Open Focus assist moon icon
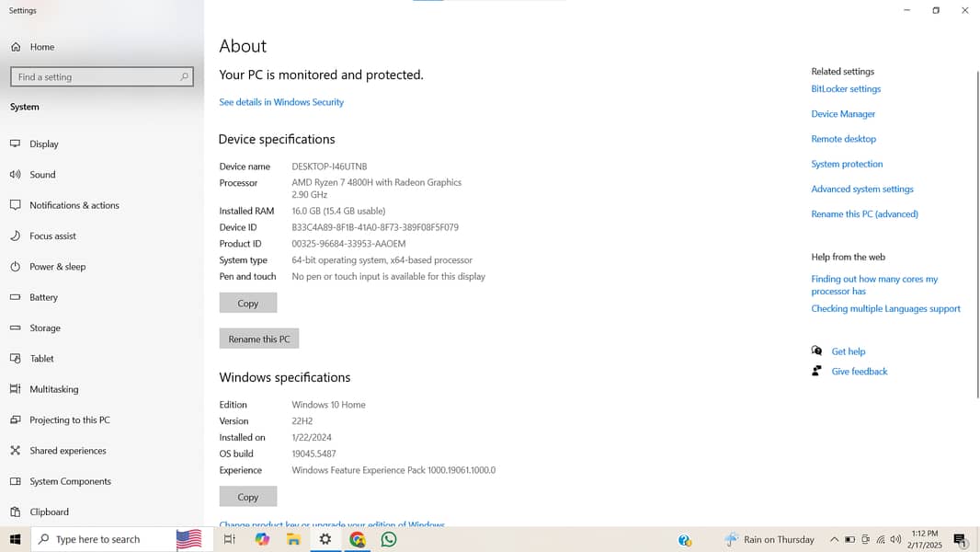 pyautogui.click(x=16, y=236)
